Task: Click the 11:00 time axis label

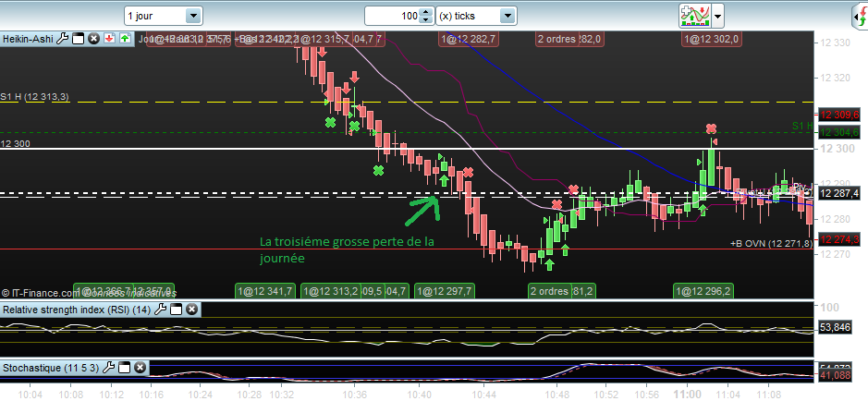Action: 688,395
